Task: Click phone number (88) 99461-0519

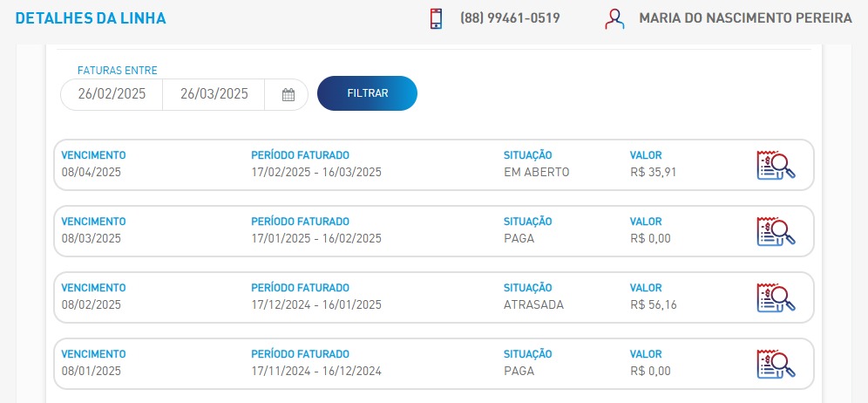Action: [510, 18]
